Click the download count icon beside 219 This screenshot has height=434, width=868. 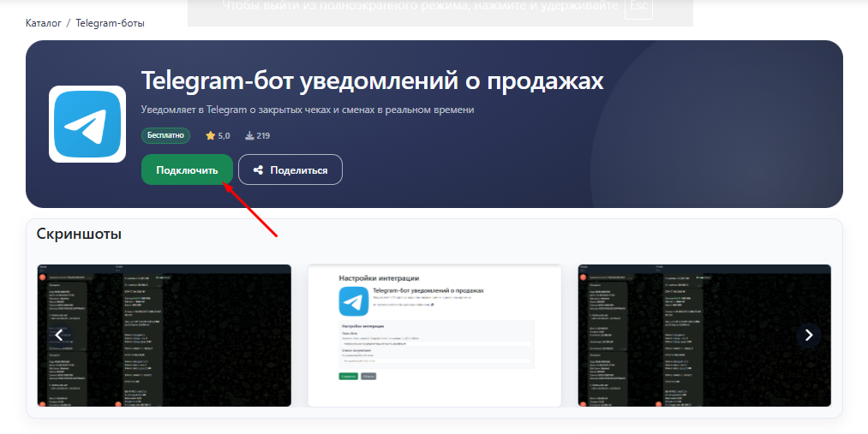click(x=249, y=136)
